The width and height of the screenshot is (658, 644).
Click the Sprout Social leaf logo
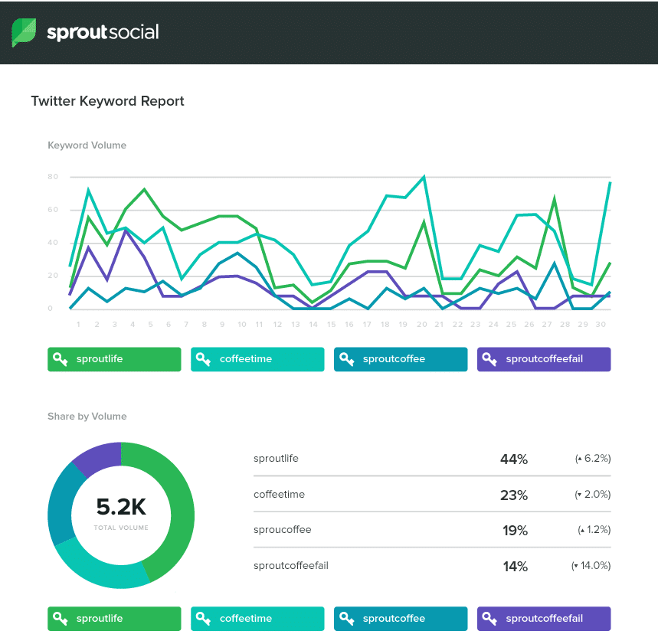pyautogui.click(x=22, y=32)
